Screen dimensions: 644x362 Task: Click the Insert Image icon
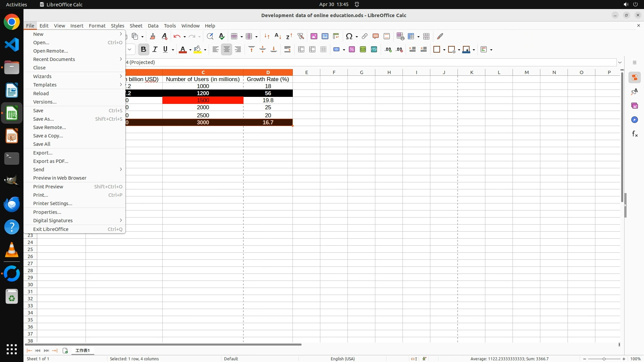click(314, 36)
